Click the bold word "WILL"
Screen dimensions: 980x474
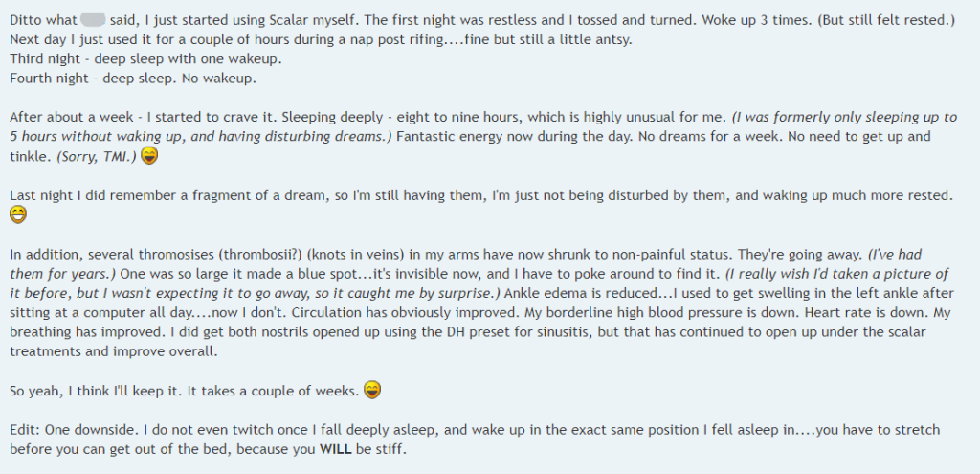pos(334,450)
